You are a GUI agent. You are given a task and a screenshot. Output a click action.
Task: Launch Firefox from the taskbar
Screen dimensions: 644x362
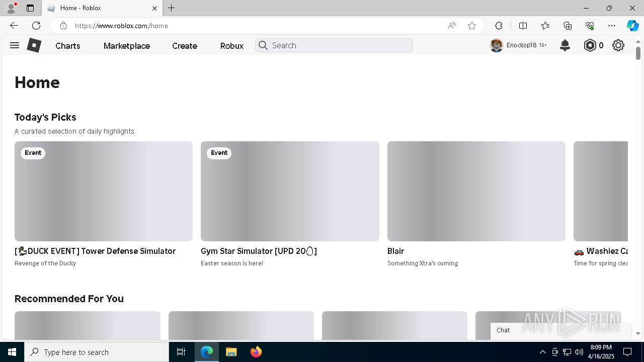256,352
